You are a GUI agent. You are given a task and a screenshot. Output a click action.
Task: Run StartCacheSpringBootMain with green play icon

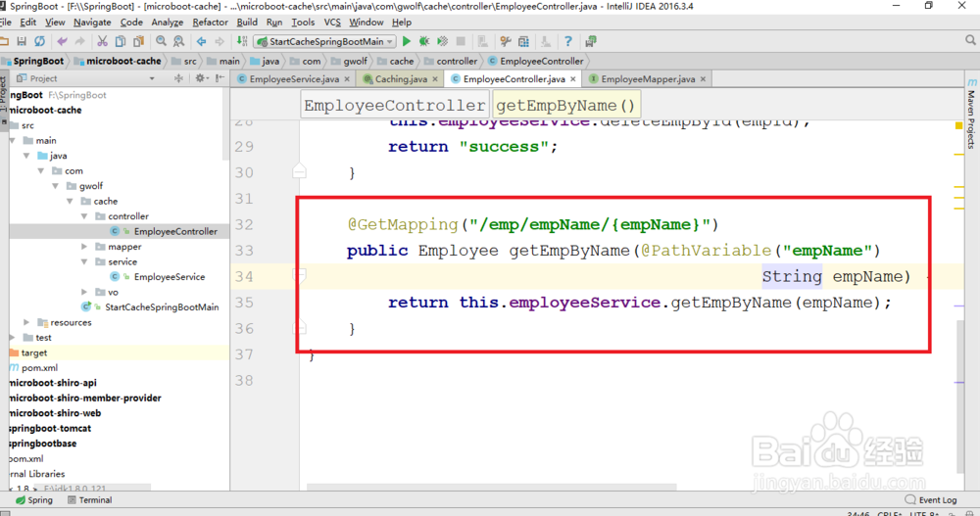click(x=407, y=41)
